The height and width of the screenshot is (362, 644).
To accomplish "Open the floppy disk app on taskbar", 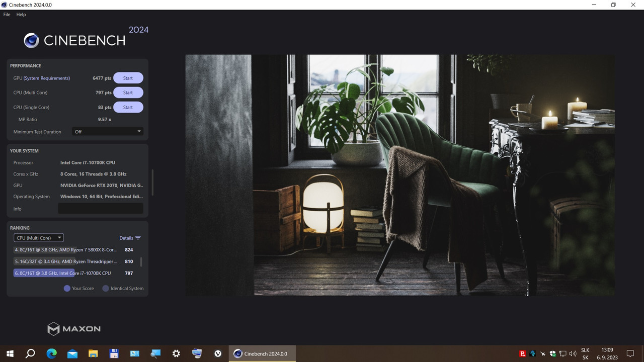I will [x=114, y=353].
